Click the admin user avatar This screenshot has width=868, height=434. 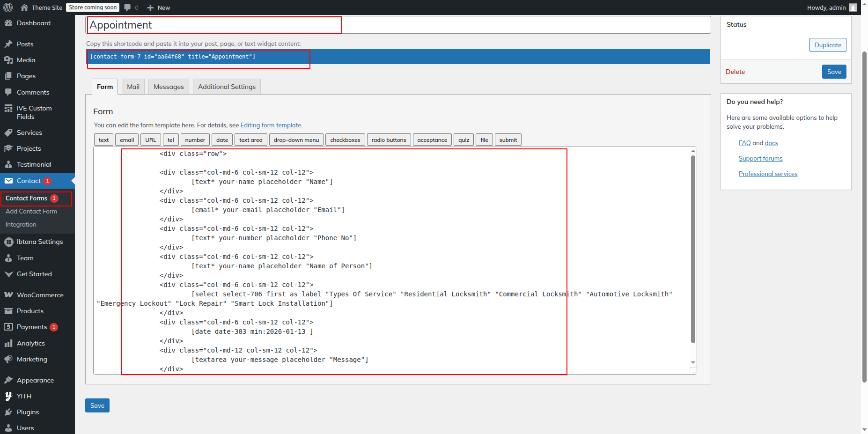(x=853, y=7)
